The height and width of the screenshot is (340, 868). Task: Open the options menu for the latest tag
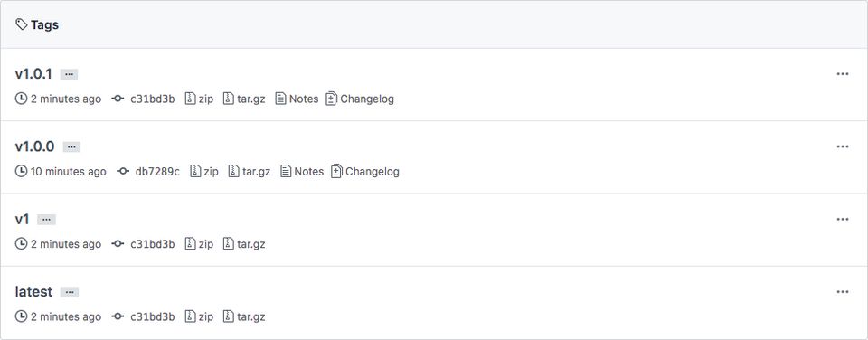(843, 291)
